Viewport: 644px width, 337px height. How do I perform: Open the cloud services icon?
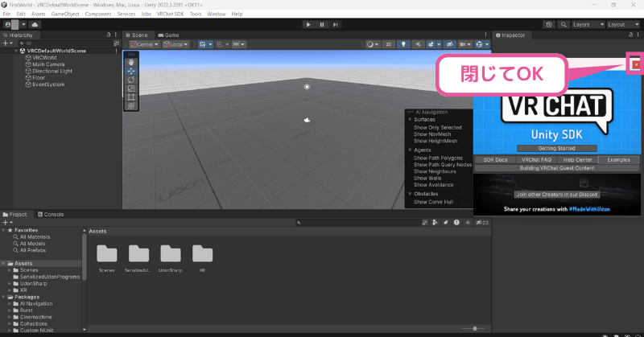[x=35, y=25]
